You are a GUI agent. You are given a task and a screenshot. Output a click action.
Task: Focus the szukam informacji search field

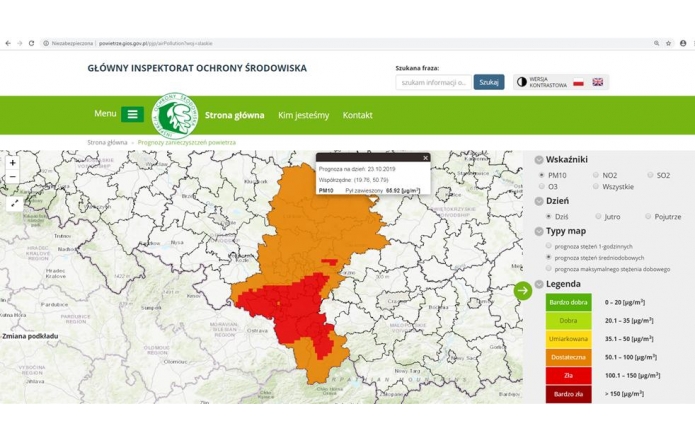pyautogui.click(x=433, y=82)
